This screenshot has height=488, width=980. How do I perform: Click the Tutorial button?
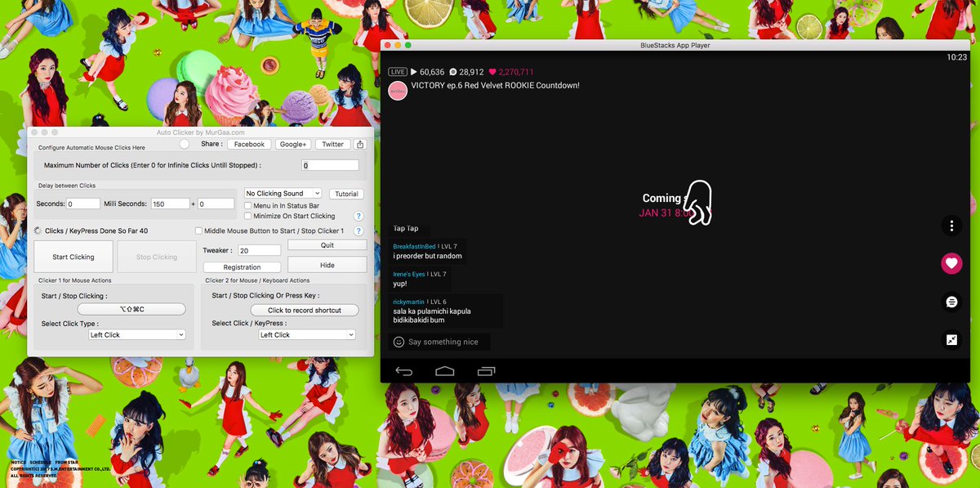pyautogui.click(x=347, y=194)
